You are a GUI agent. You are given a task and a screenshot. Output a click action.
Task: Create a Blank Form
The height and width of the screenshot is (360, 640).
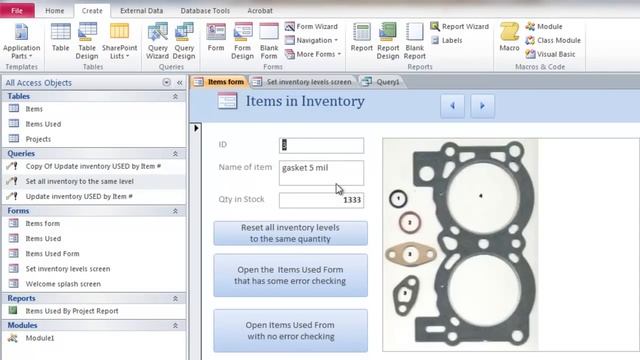click(269, 41)
